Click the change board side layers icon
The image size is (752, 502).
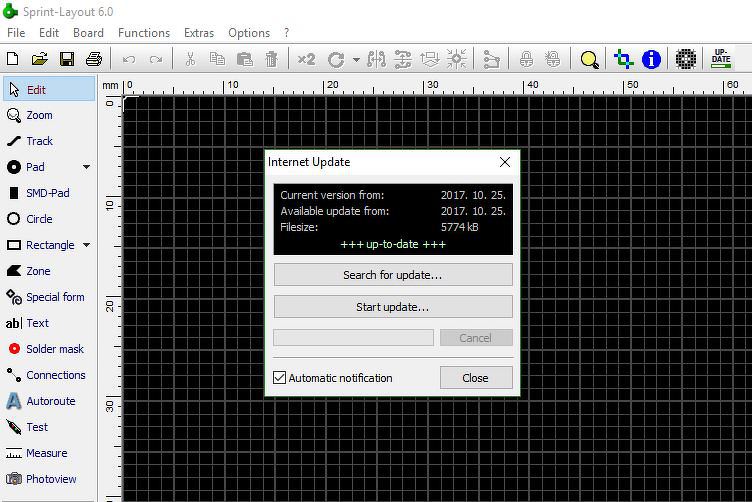[430, 59]
